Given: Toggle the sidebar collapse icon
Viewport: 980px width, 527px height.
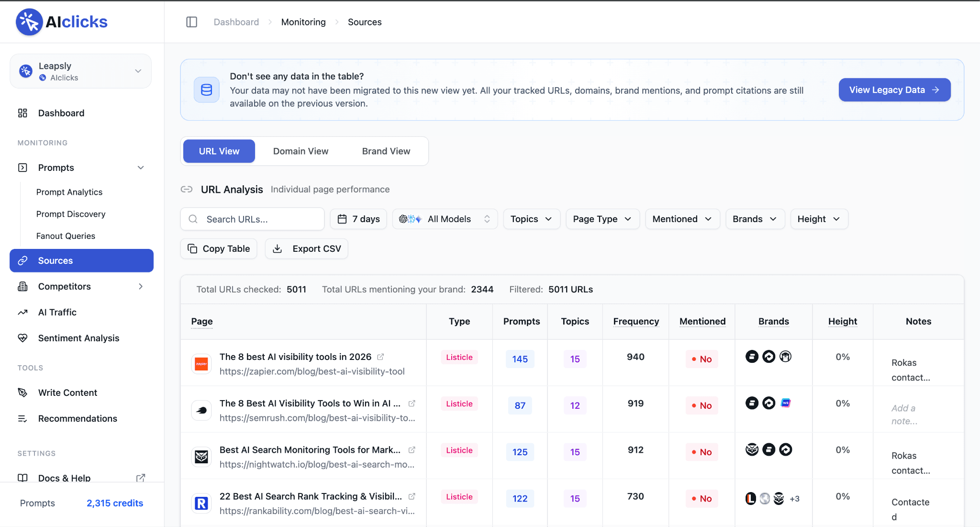Looking at the screenshot, I should pyautogui.click(x=191, y=22).
